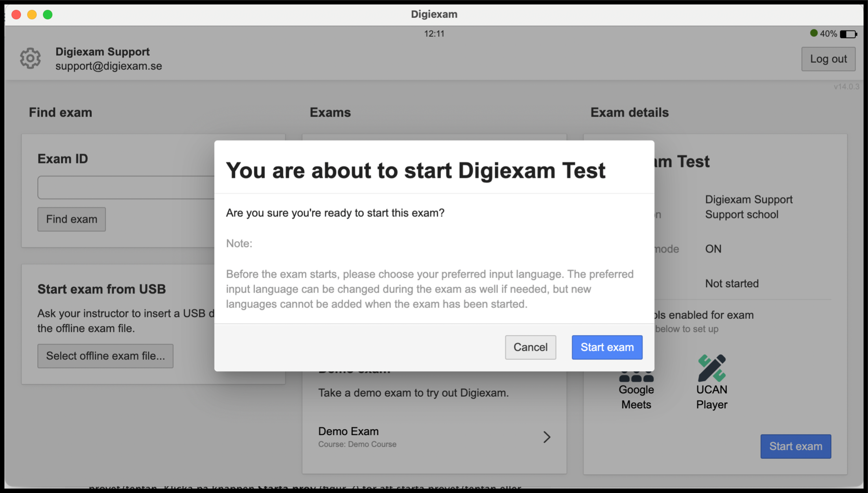
Task: Focus the Exam ID input field
Action: point(126,187)
